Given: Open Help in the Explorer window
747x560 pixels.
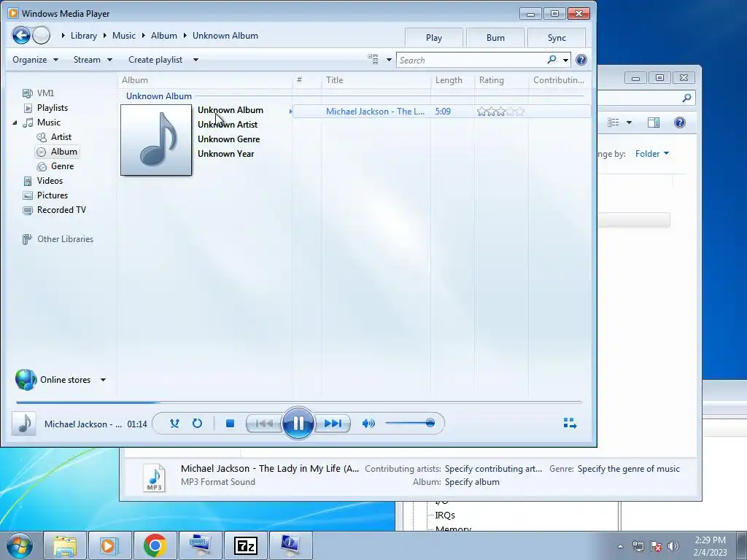Looking at the screenshot, I should [680, 122].
